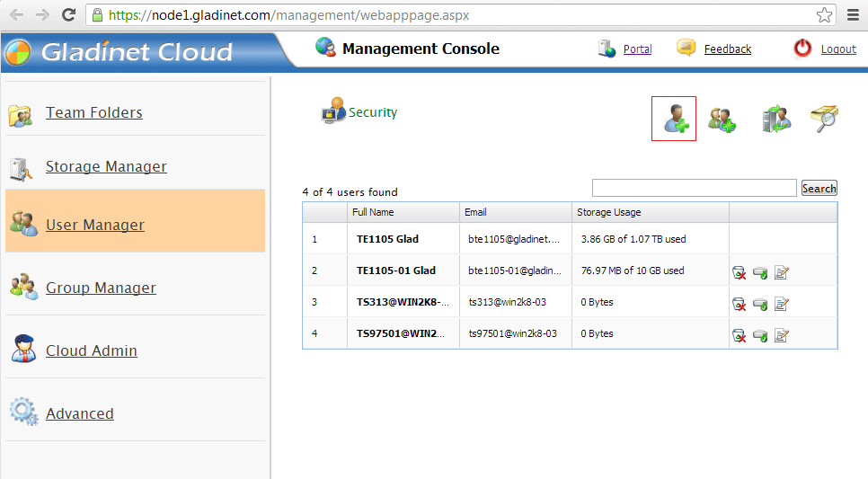The image size is (868, 479).
Task: Open Team Folders section
Action: (94, 112)
